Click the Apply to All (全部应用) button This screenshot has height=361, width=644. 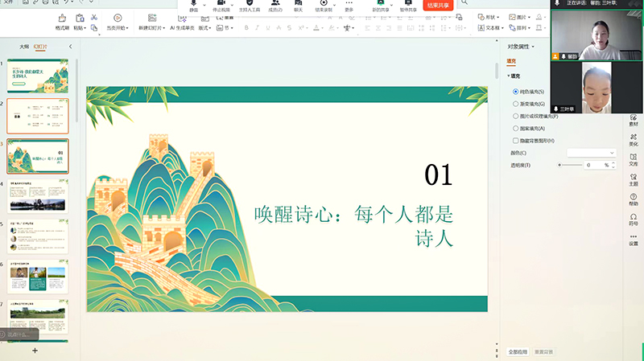(x=518, y=351)
